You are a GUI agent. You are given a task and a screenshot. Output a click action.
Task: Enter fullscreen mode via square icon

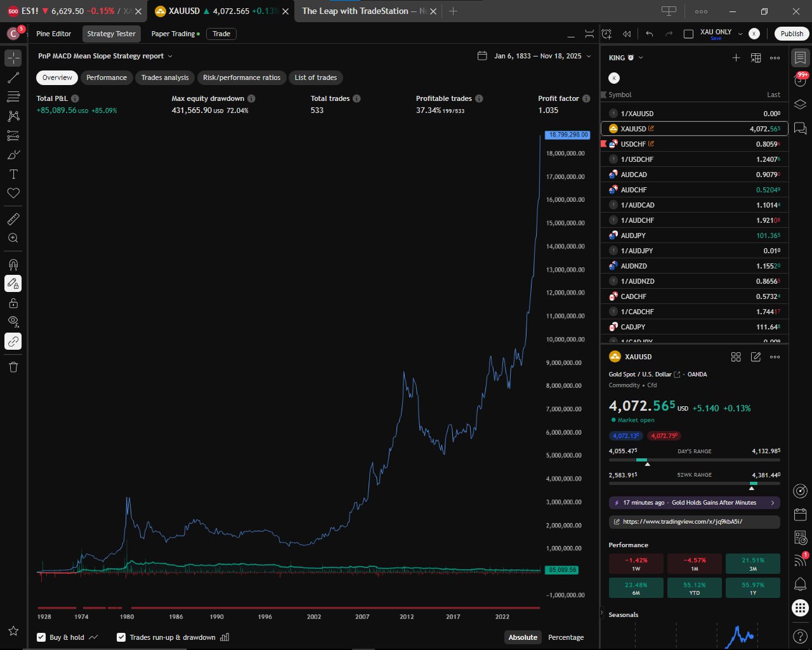click(x=688, y=34)
